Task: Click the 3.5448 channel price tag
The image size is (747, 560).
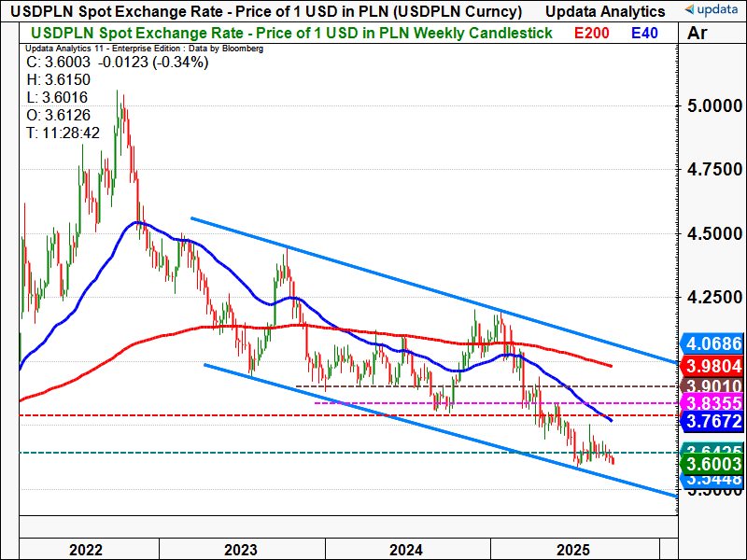Action: pos(712,480)
